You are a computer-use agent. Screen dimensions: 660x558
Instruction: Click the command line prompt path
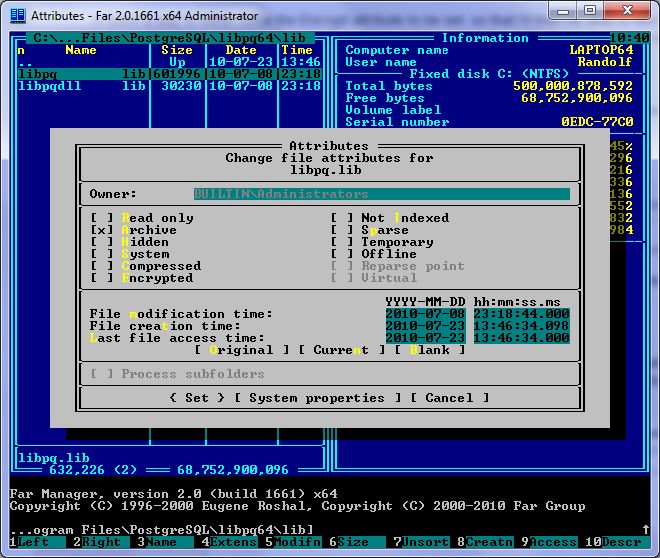click(x=161, y=530)
